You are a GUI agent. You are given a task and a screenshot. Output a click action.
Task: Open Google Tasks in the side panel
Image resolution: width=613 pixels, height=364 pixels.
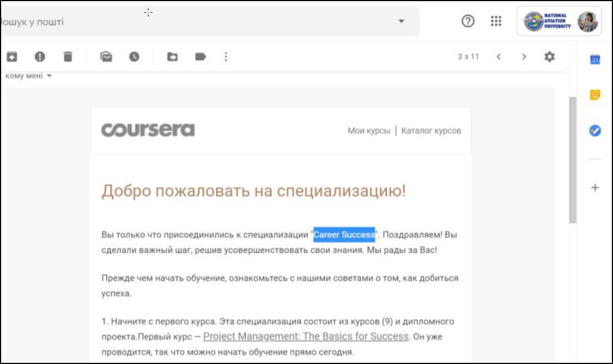(x=595, y=131)
